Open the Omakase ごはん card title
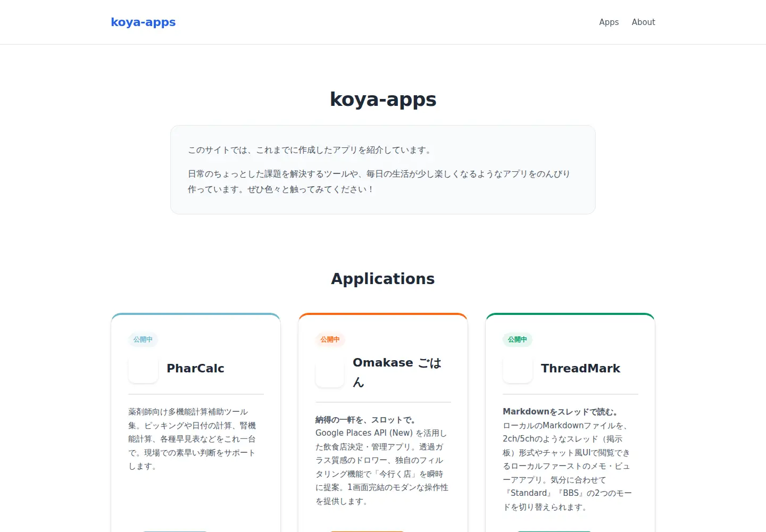The image size is (766, 532). tap(397, 372)
